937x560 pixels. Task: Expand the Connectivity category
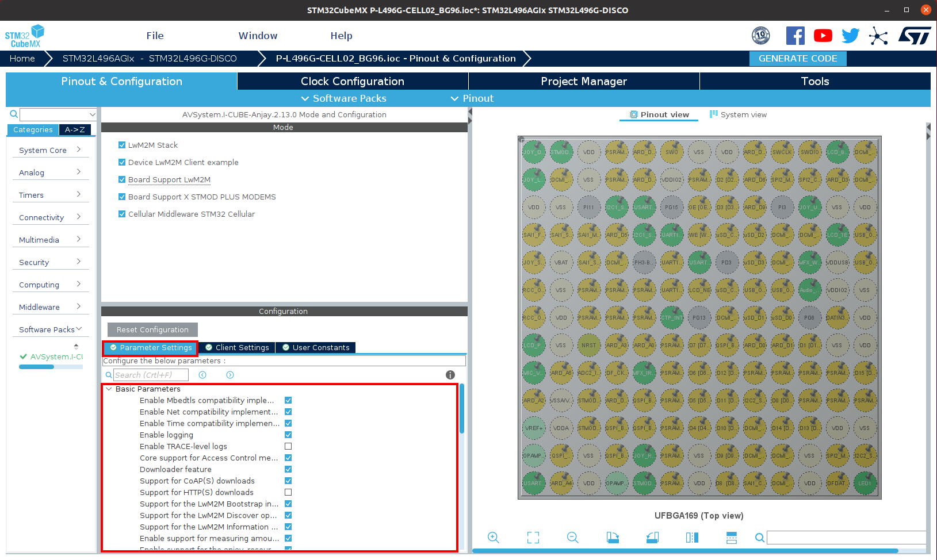[51, 217]
